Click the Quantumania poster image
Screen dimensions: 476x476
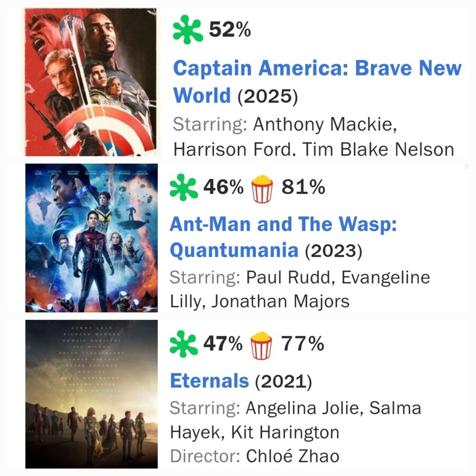coord(90,238)
